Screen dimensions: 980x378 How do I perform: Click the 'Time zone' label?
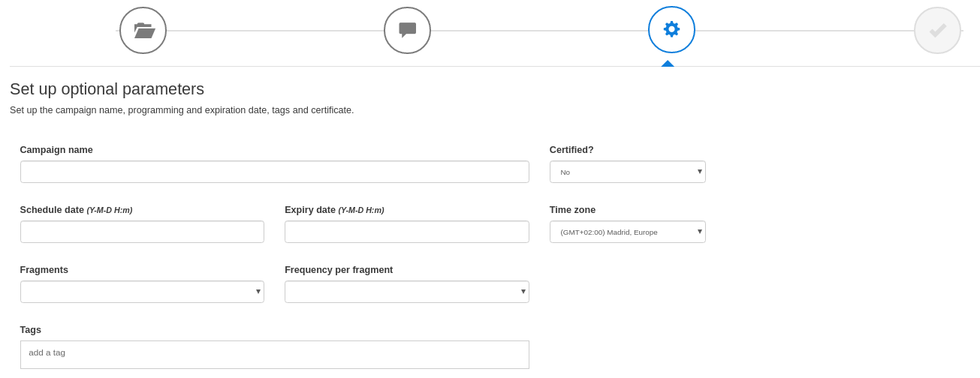coord(572,210)
